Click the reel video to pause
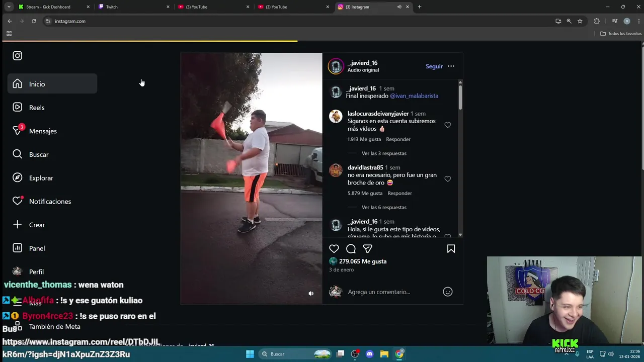The height and width of the screenshot is (362, 644). 252,178
